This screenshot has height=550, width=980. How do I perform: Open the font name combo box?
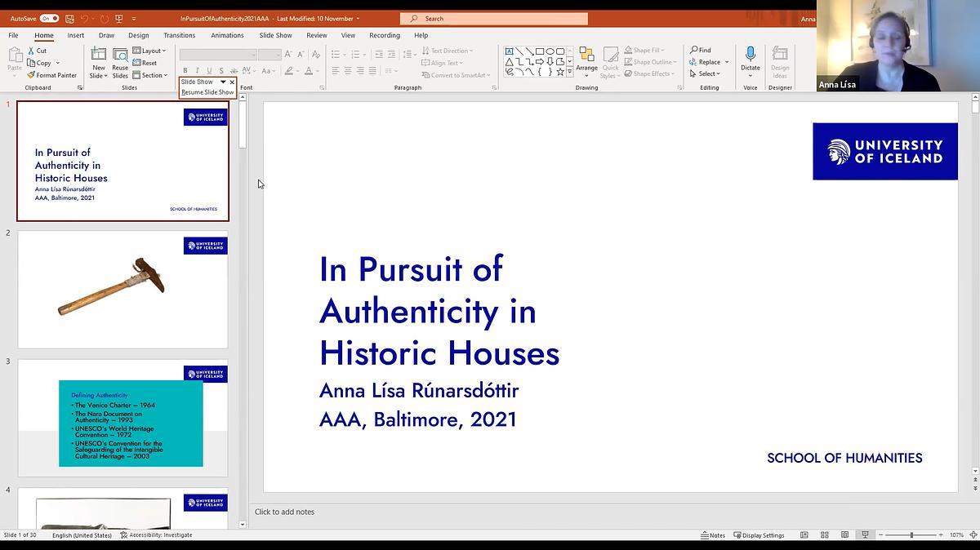(x=218, y=55)
